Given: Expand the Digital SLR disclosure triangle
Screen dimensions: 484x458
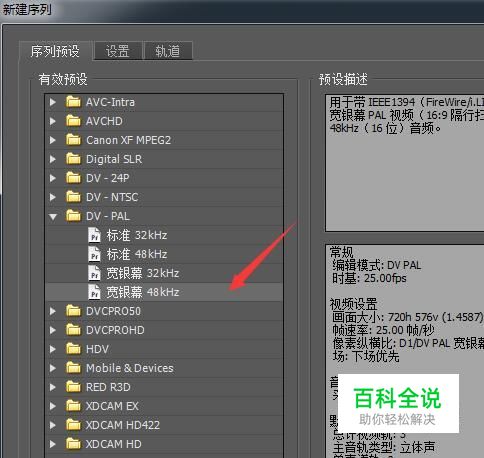Looking at the screenshot, I should (53, 159).
